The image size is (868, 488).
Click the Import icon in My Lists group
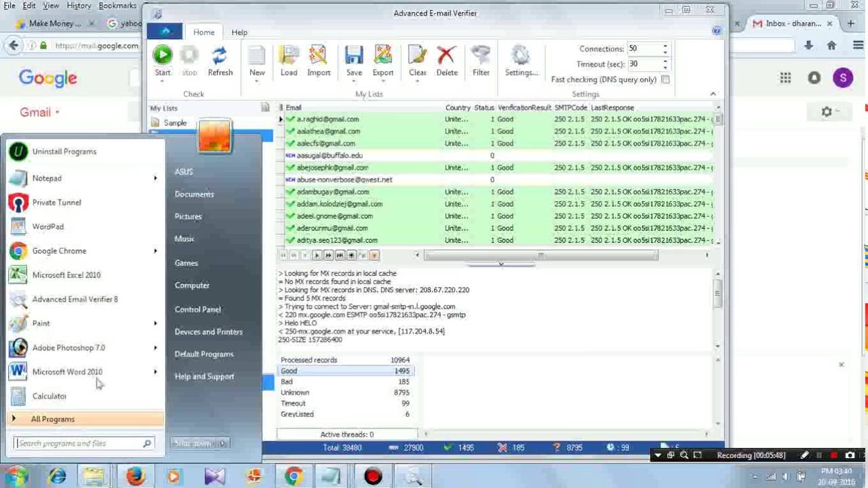(x=319, y=56)
